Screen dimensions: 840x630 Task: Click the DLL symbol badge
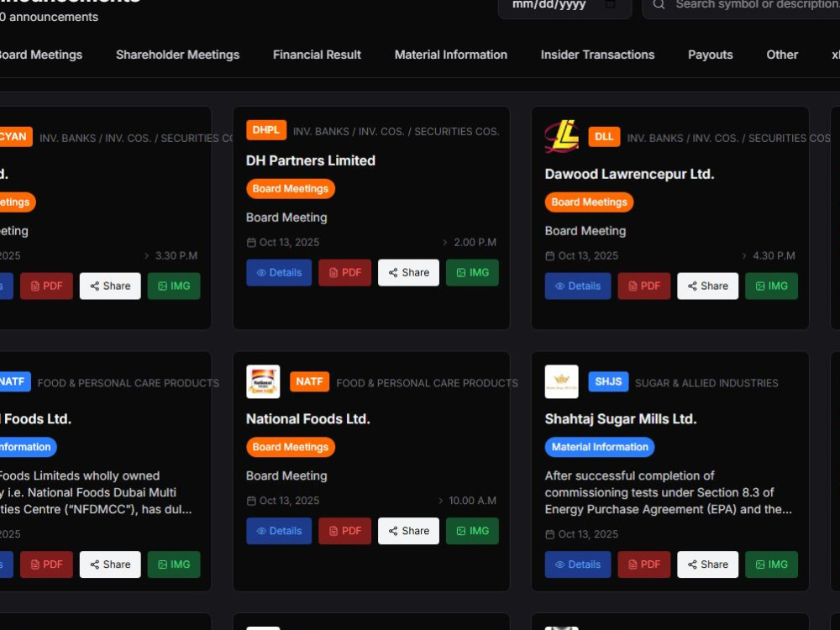click(x=604, y=137)
